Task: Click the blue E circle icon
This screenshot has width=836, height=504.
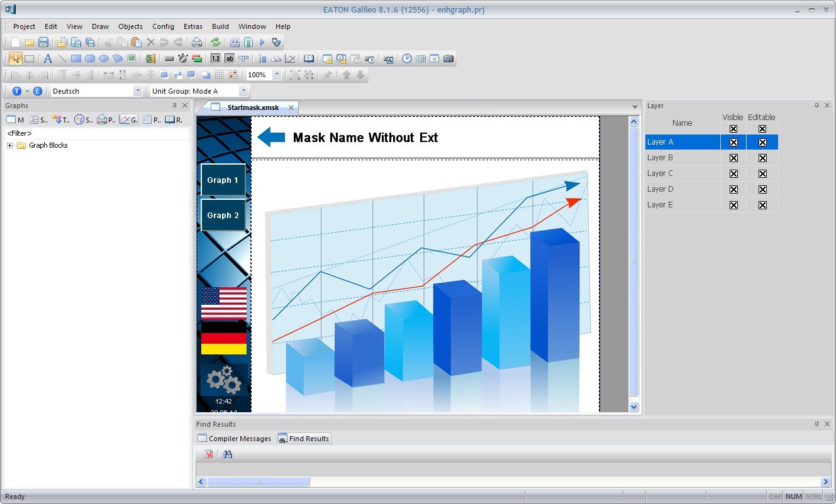Action: point(38,91)
